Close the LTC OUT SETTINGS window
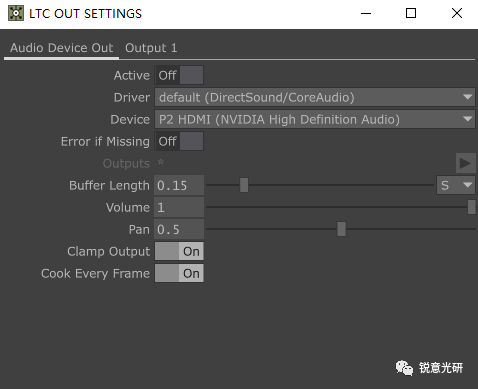478x389 pixels. (457, 13)
